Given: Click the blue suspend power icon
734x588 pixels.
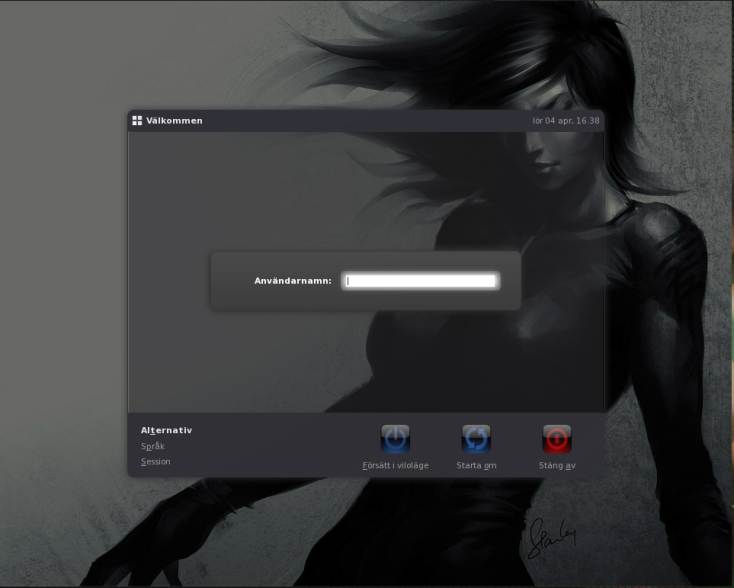Looking at the screenshot, I should (x=396, y=439).
